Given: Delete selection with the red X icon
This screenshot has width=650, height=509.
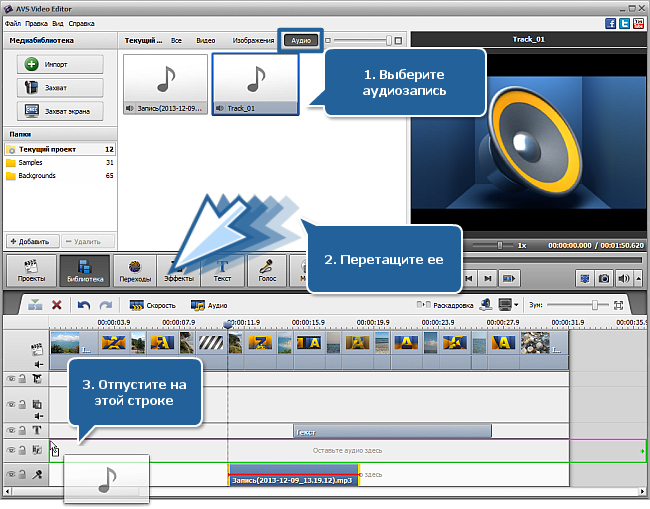Looking at the screenshot, I should 57,305.
